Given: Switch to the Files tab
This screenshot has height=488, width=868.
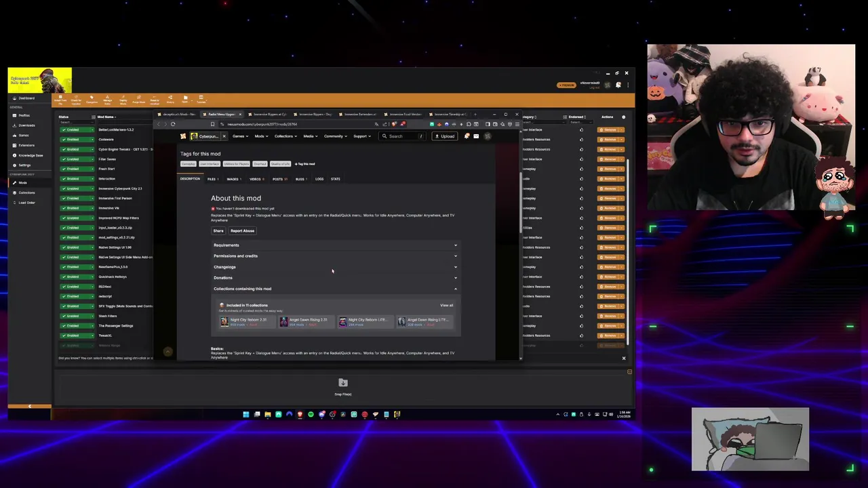Looking at the screenshot, I should (212, 179).
